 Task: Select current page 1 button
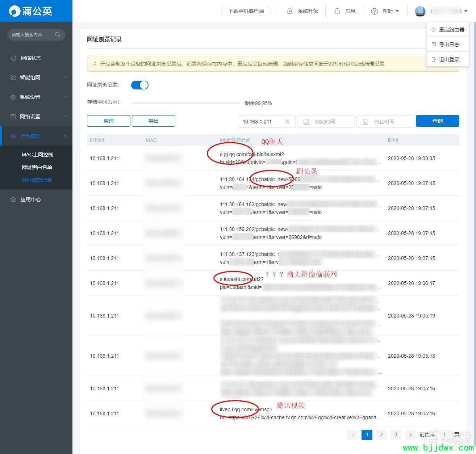pyautogui.click(x=367, y=435)
